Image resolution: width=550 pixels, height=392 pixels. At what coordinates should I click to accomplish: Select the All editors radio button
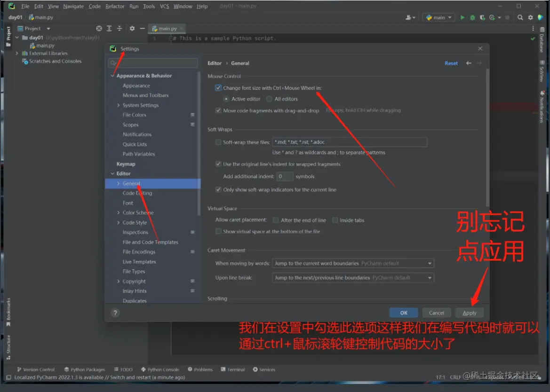coord(270,99)
